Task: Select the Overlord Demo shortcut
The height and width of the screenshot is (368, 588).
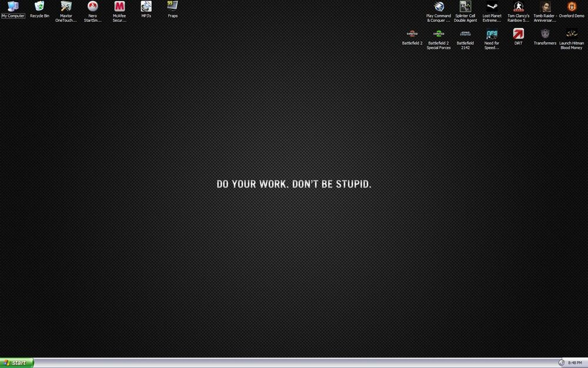Action: pos(572,6)
